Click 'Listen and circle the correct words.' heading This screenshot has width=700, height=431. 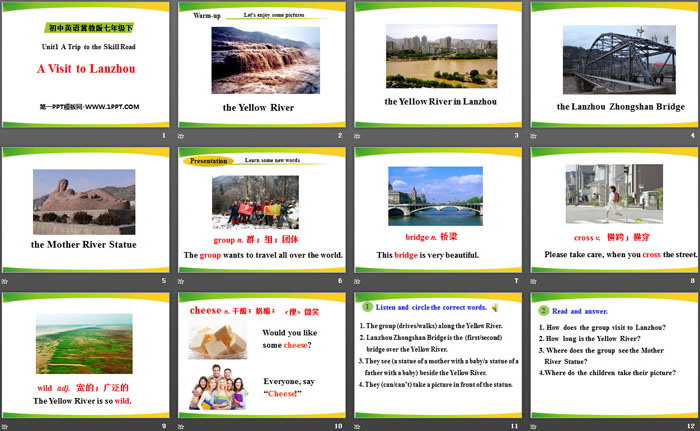431,307
